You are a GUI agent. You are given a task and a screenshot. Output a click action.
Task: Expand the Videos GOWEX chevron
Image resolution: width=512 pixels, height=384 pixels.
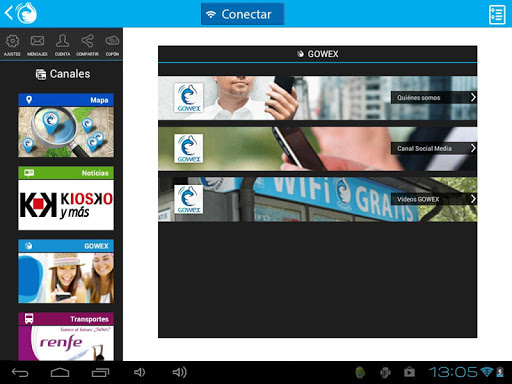(473, 199)
